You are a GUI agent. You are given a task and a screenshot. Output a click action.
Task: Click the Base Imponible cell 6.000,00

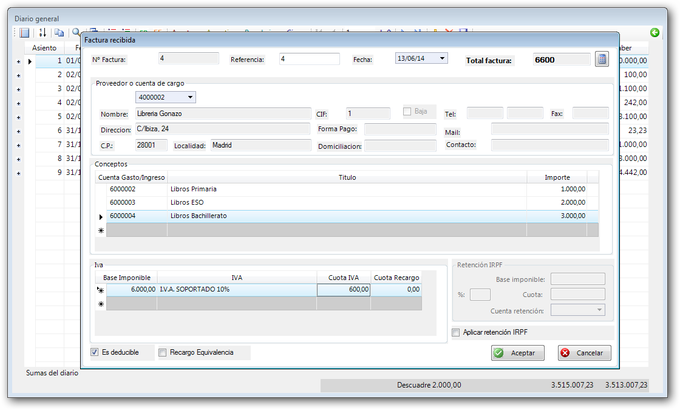point(132,289)
